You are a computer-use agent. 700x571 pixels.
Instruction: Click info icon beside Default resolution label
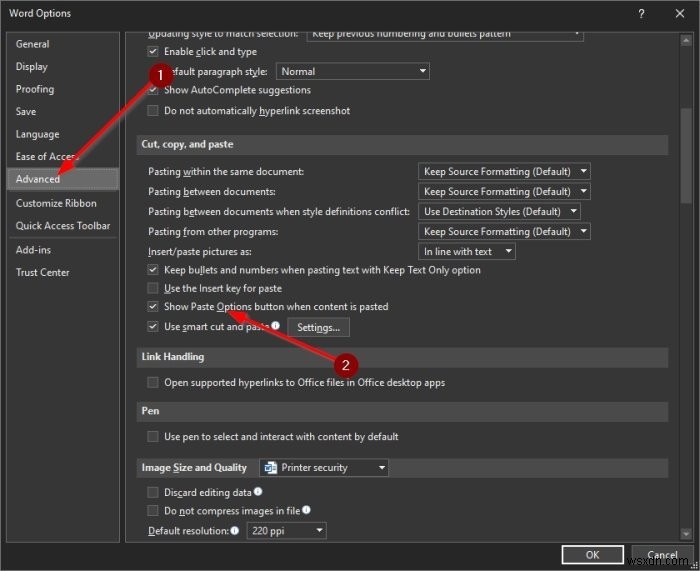click(235, 530)
